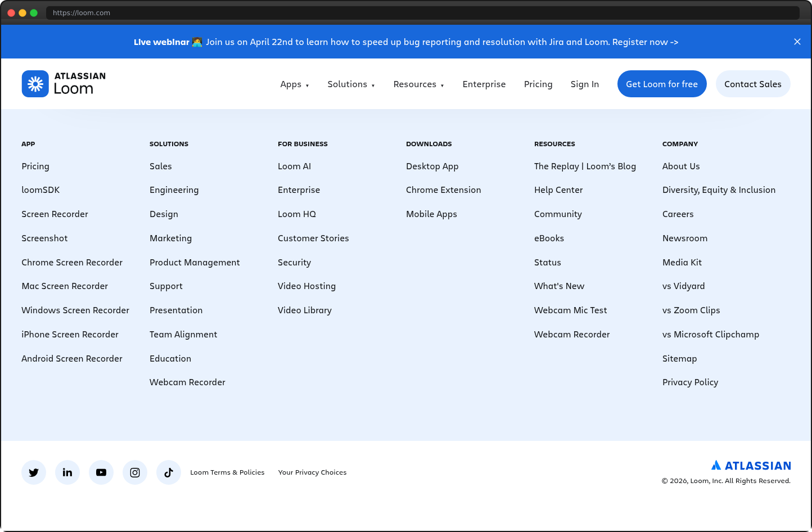
Task: Open Loom Terms & Policies
Action: pyautogui.click(x=227, y=472)
